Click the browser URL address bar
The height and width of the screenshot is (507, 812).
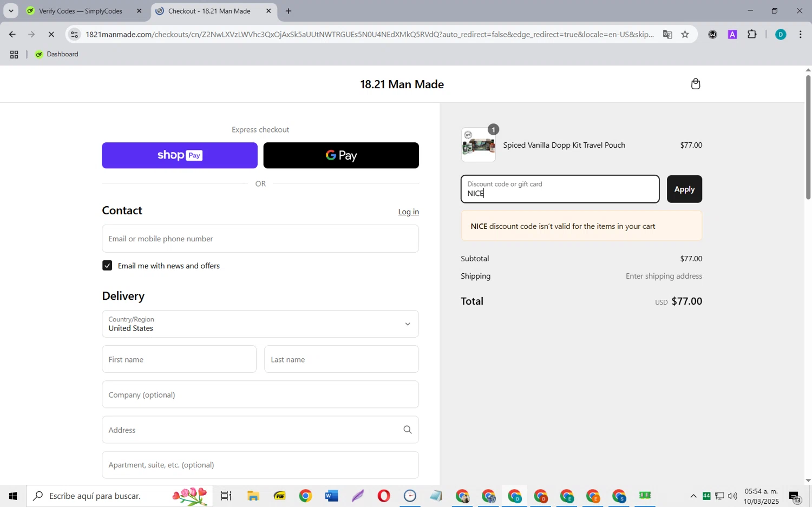(370, 35)
